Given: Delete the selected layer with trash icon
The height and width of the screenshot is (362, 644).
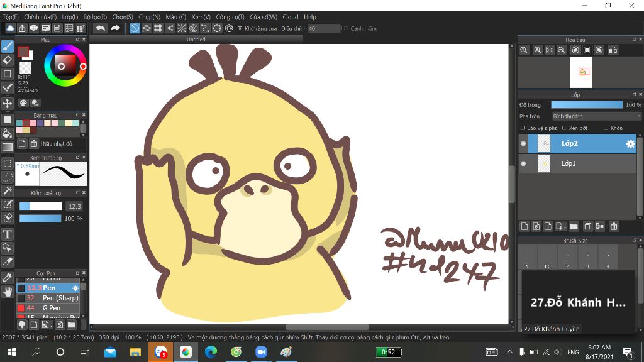Looking at the screenshot, I should pyautogui.click(x=614, y=226).
